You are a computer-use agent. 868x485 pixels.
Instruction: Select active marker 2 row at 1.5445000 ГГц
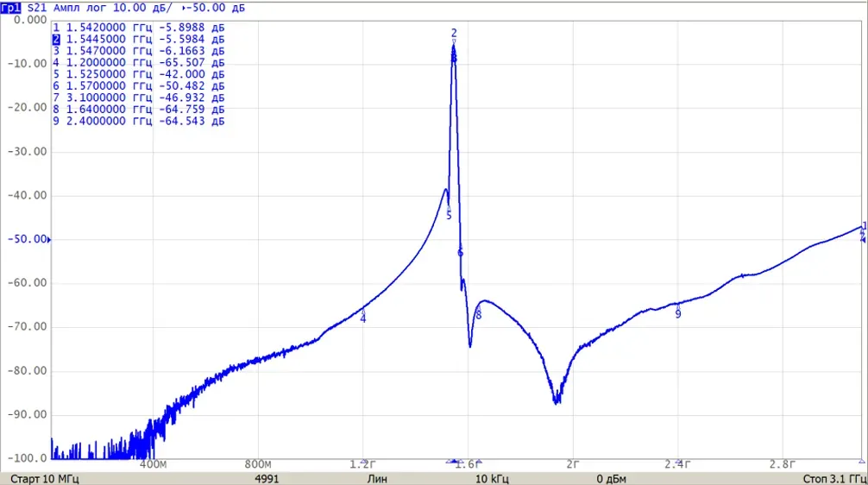point(138,40)
